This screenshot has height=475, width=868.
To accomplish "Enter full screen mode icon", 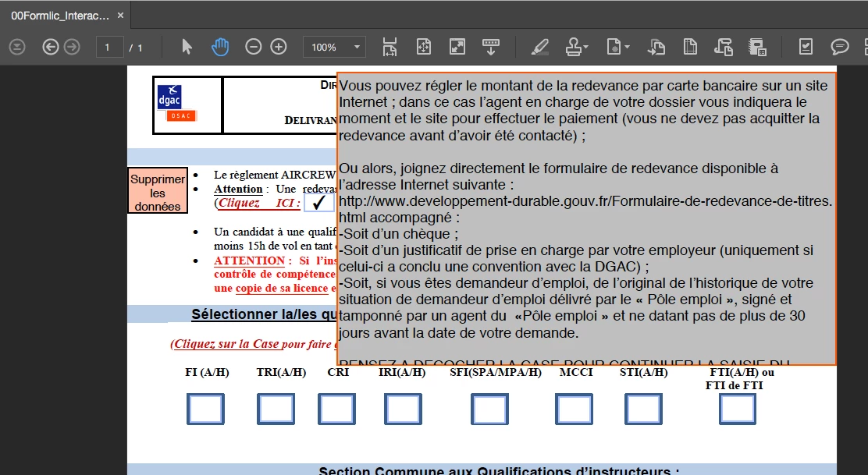I will click(x=457, y=47).
